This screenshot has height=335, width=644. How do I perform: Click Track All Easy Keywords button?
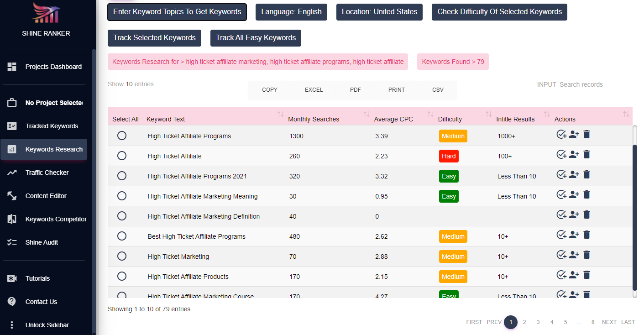[256, 38]
